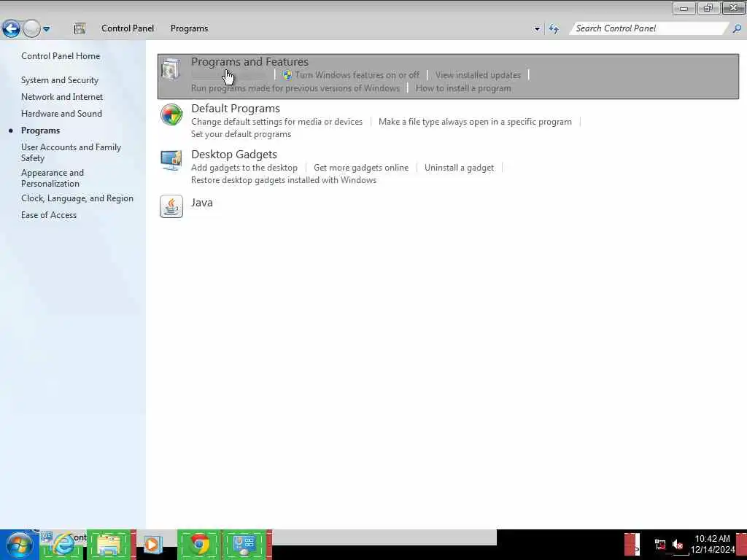Open Appearance and Personalization category
This screenshot has width=747, height=560.
[x=53, y=178]
